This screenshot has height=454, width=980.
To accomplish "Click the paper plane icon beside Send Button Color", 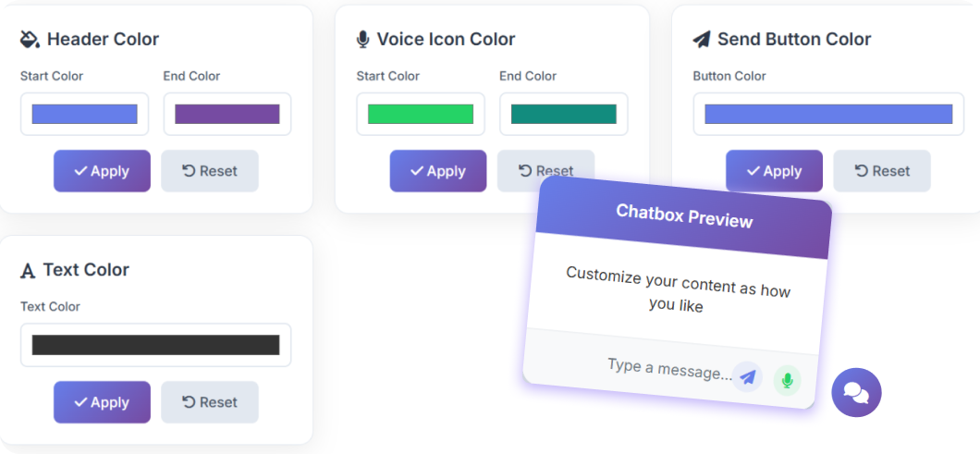I will click(702, 40).
